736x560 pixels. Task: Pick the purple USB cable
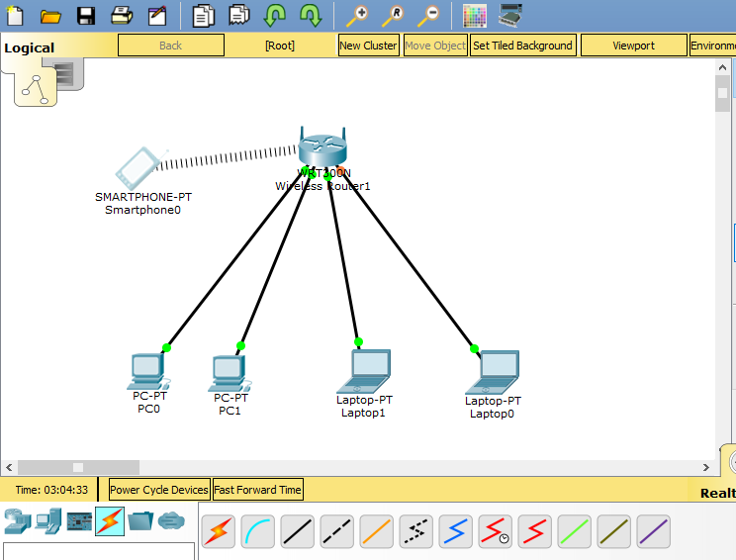pos(653,531)
